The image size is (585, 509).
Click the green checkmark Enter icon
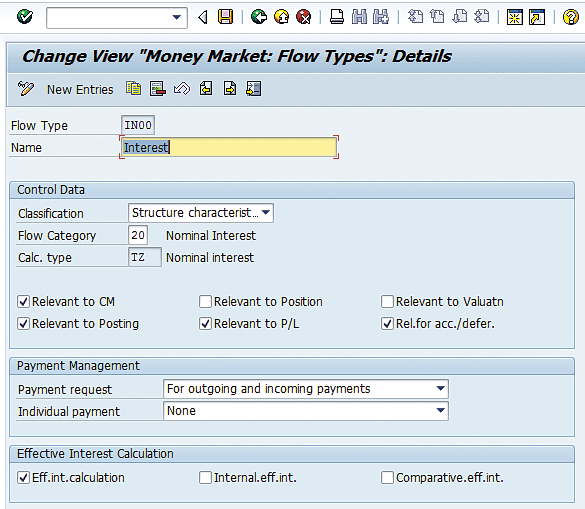(25, 16)
